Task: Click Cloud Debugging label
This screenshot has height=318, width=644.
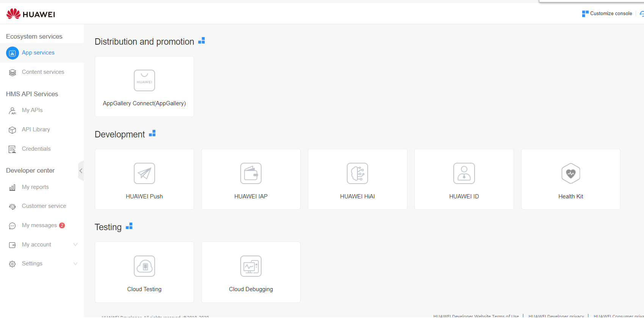Action: [251, 289]
